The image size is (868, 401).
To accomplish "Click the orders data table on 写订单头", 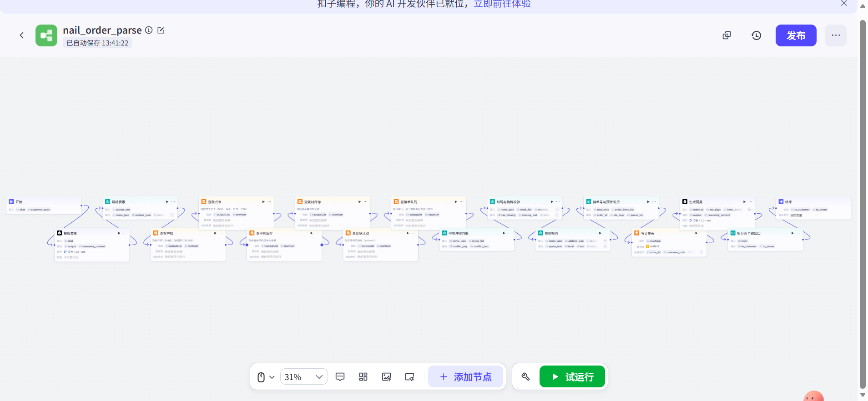I will [x=652, y=246].
